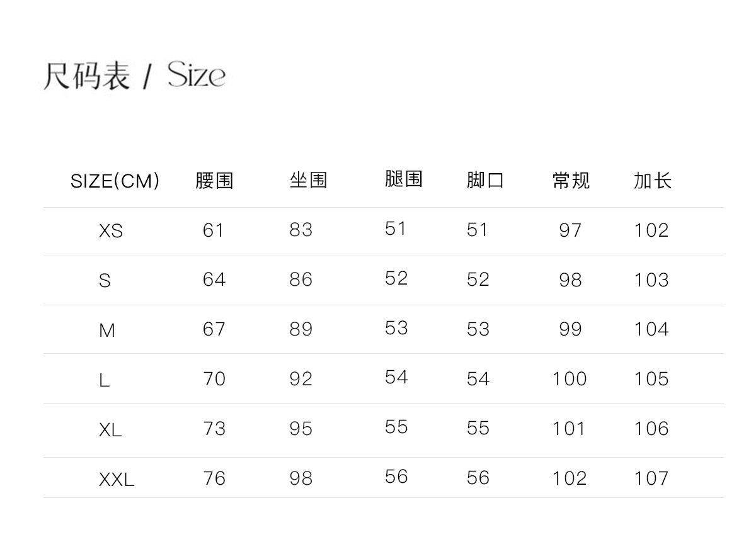Select hip value 86 in S row
Image resolution: width=756 pixels, height=537 pixels.
coord(301,280)
